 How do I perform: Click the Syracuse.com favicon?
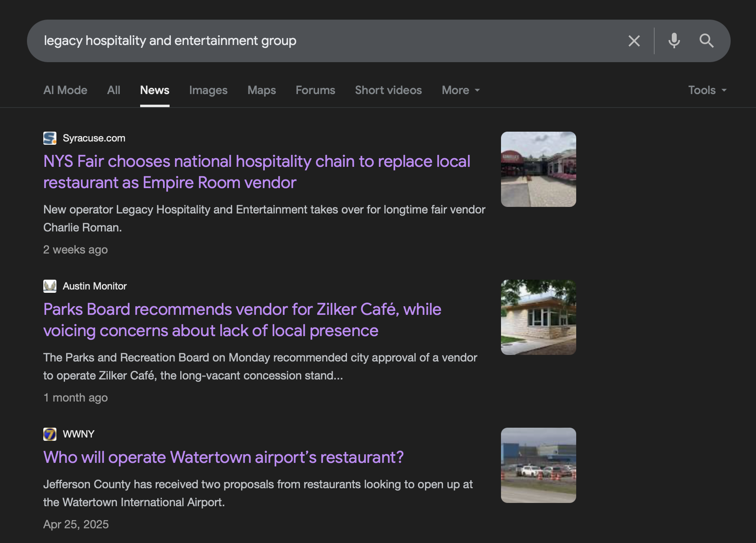(50, 138)
